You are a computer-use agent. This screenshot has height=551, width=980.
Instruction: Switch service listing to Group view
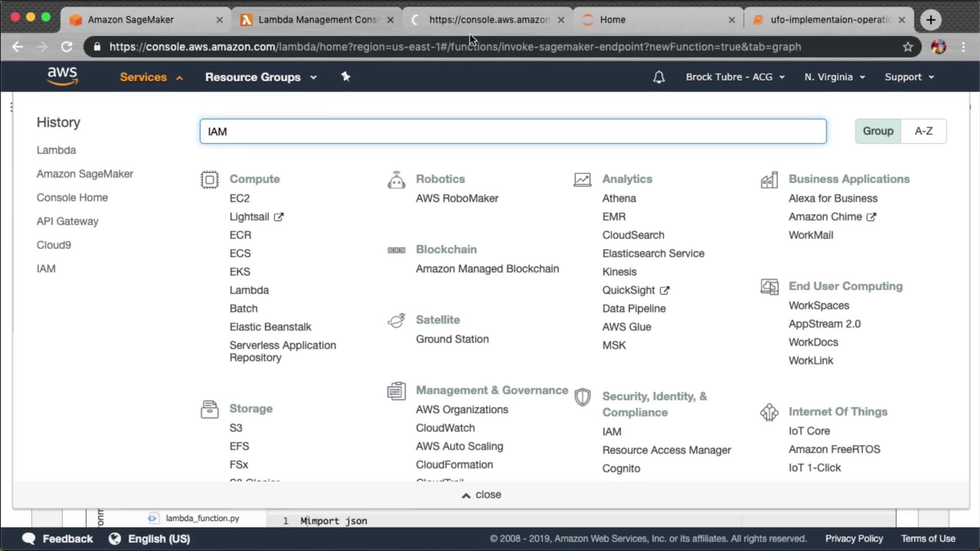point(878,131)
